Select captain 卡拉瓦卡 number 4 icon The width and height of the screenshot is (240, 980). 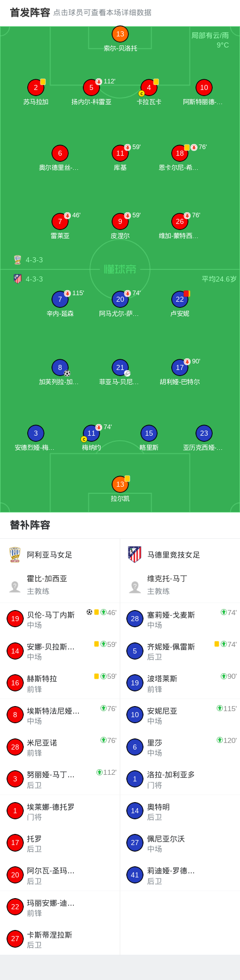click(x=149, y=87)
